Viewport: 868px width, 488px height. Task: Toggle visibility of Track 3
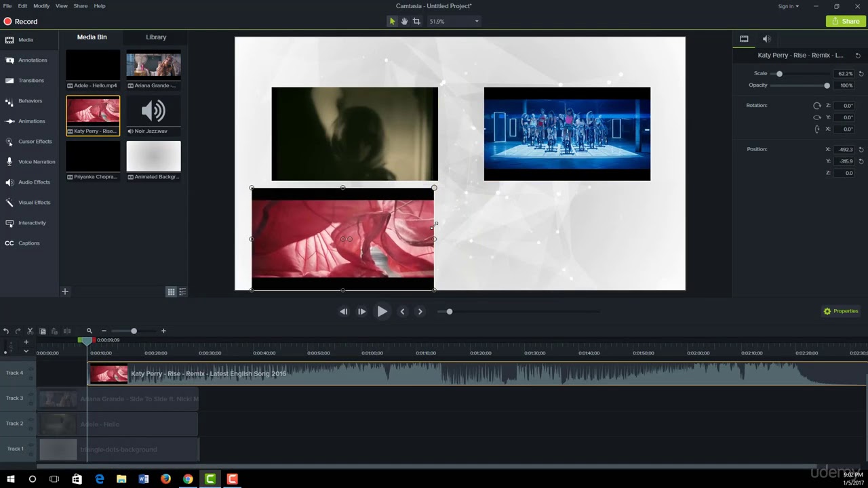tap(31, 395)
